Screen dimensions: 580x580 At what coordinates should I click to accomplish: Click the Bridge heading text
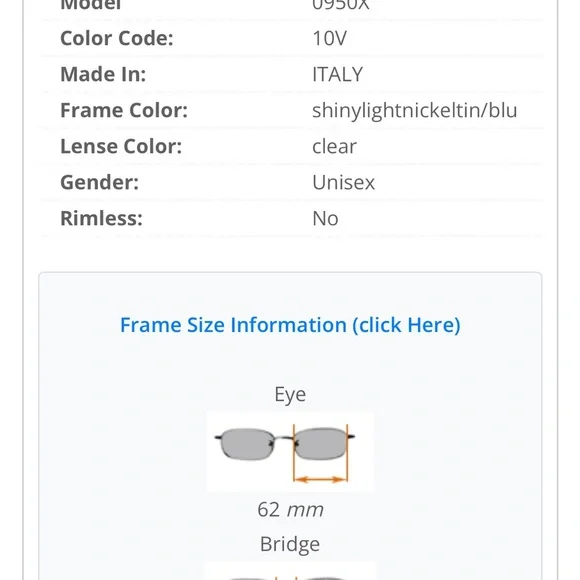pos(290,544)
